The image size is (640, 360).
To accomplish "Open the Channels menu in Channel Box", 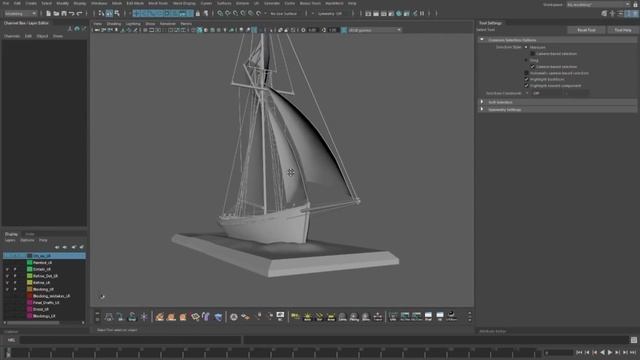I will (12, 36).
